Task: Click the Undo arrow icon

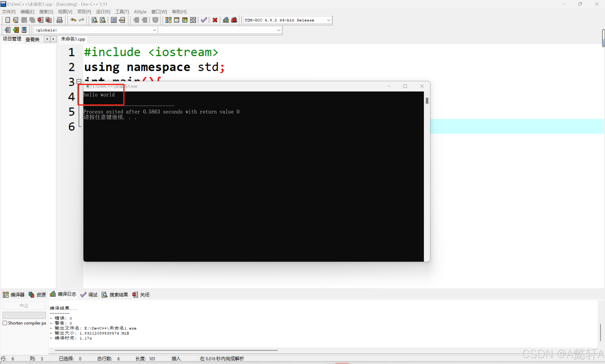Action: (x=73, y=20)
